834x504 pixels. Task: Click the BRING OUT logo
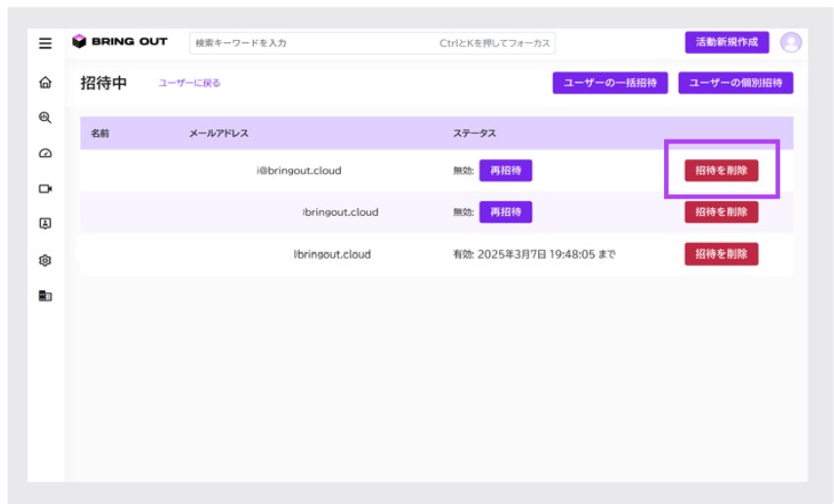click(x=120, y=42)
